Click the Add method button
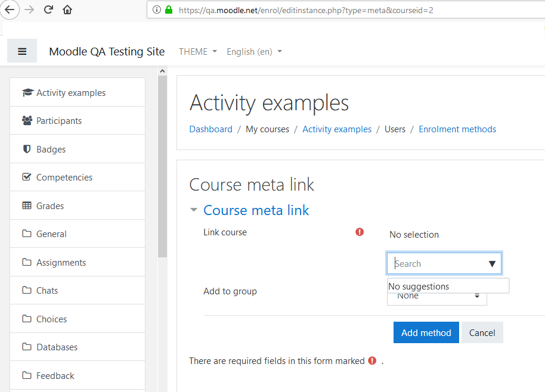 pos(426,332)
